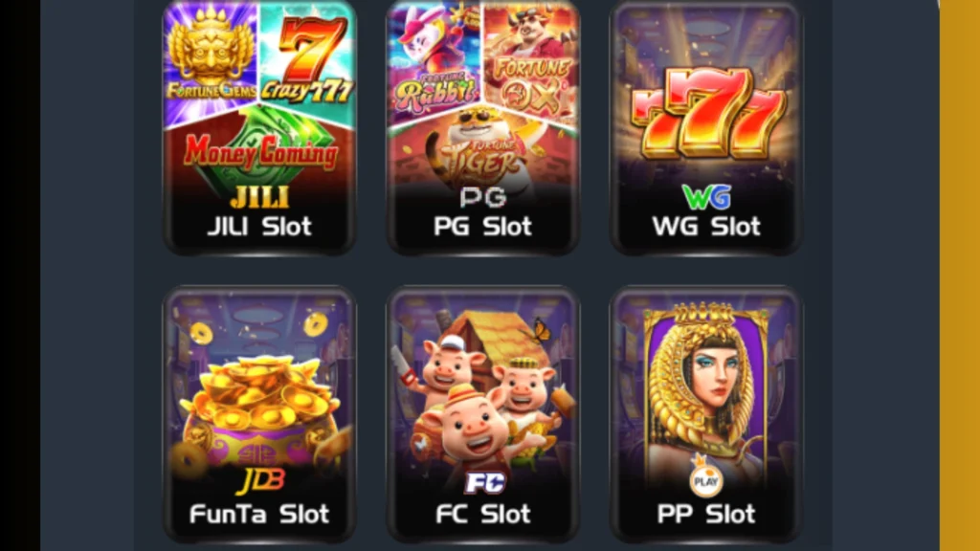Image resolution: width=980 pixels, height=551 pixels.
Task: Click the green and blue WG logo
Action: click(706, 197)
